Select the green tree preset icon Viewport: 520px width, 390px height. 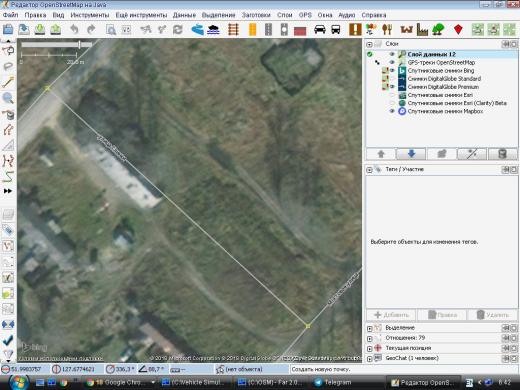(438, 30)
